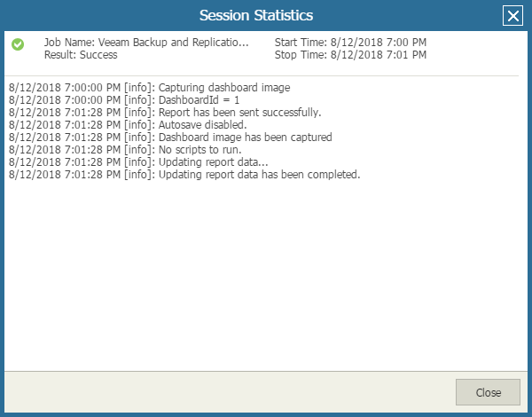Click 'Report has been sent successfully' line
532x417 pixels.
pyautogui.click(x=165, y=113)
